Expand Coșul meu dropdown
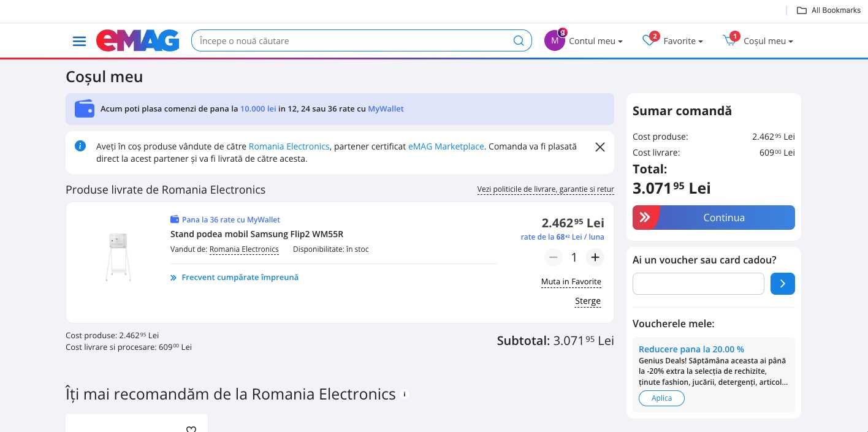Image resolution: width=868 pixels, height=432 pixels. [x=768, y=41]
